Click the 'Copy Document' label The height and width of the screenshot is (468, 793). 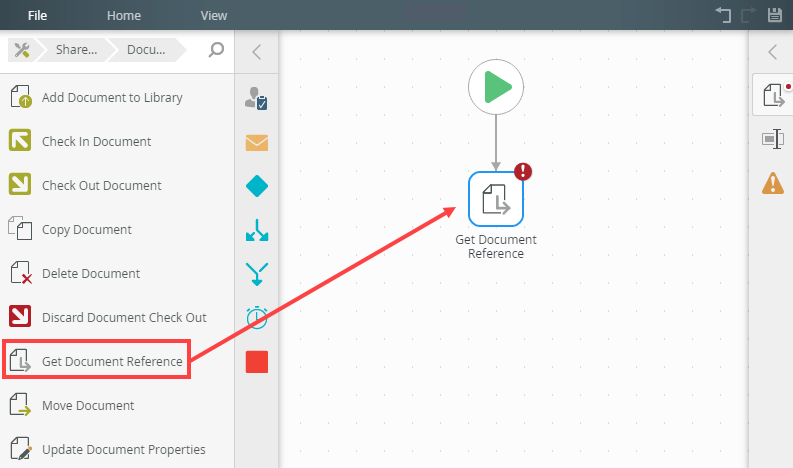point(86,230)
